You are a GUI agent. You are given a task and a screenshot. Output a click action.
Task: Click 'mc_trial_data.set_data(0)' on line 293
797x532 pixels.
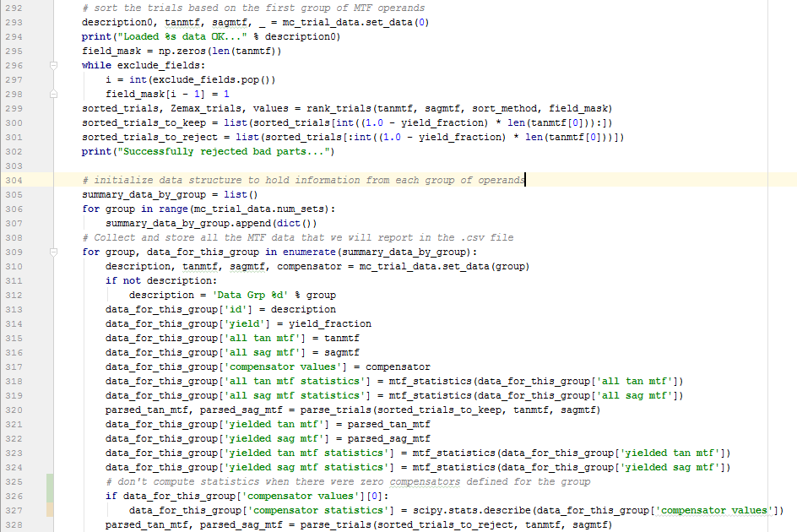click(x=355, y=23)
